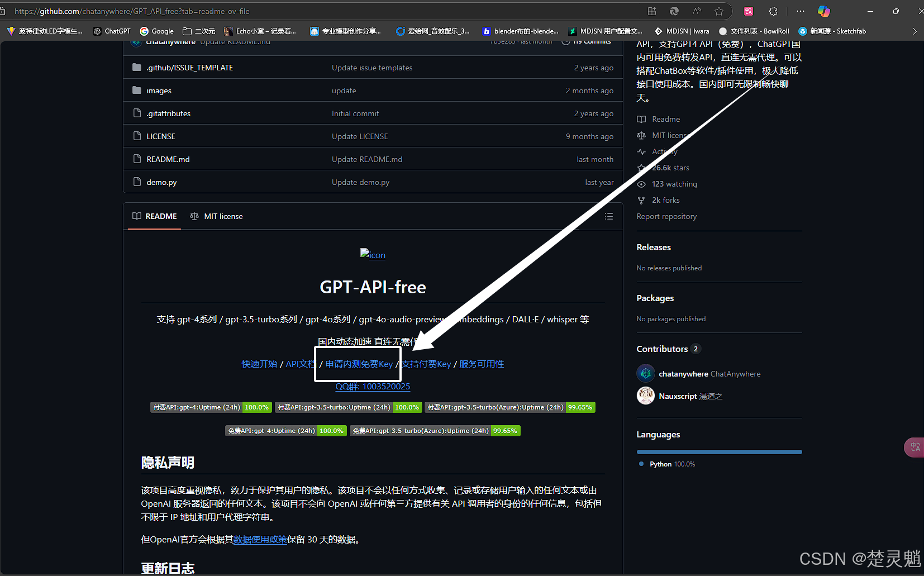
Task: Open the .gitattributes file
Action: (168, 113)
